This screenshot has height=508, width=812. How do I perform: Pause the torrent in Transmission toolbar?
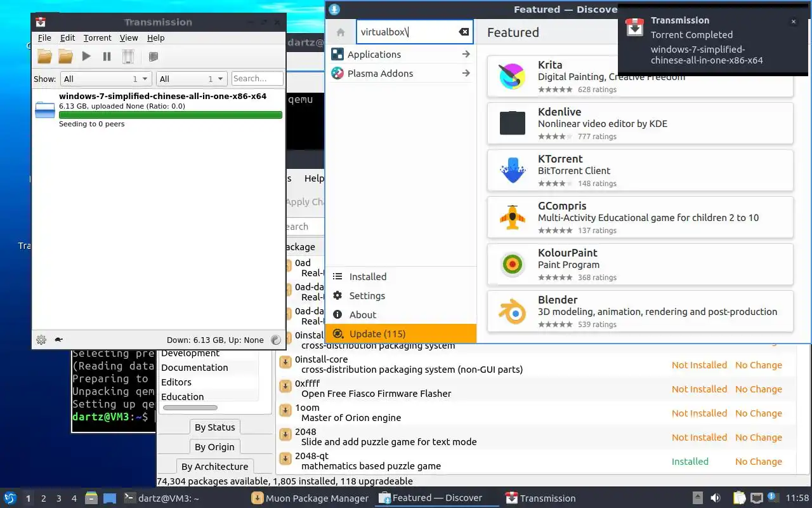click(107, 57)
